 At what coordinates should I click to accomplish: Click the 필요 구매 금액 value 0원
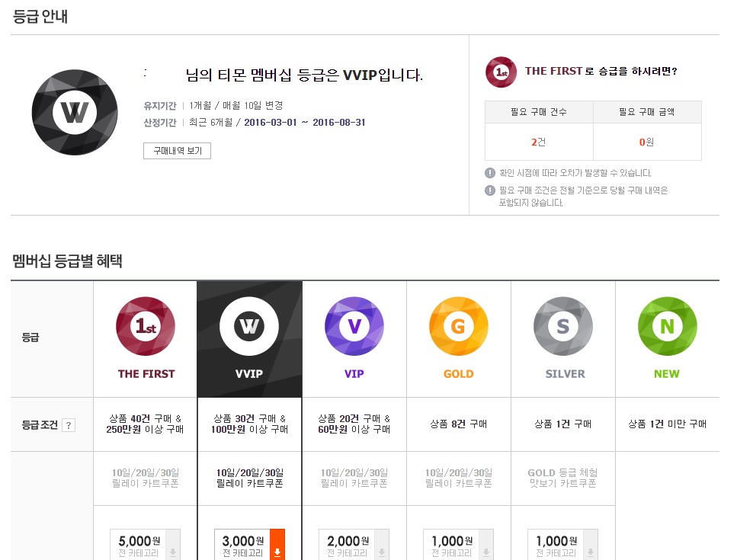click(647, 142)
